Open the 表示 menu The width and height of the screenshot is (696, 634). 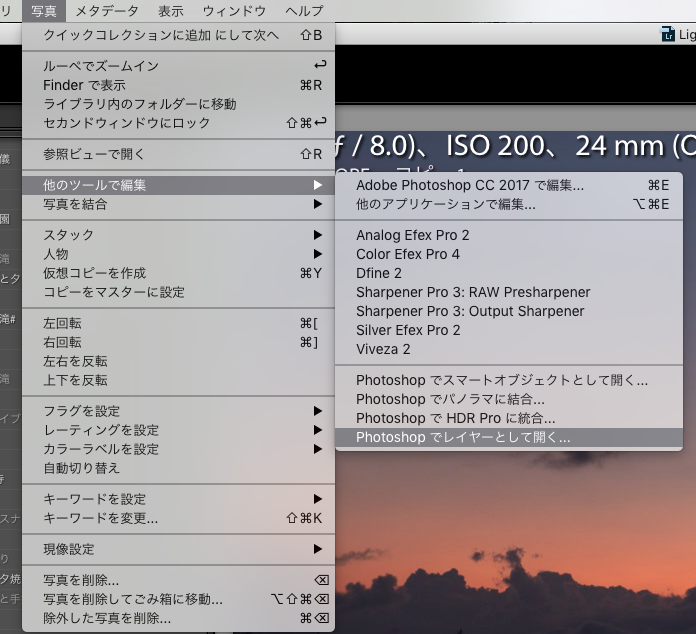pyautogui.click(x=171, y=11)
